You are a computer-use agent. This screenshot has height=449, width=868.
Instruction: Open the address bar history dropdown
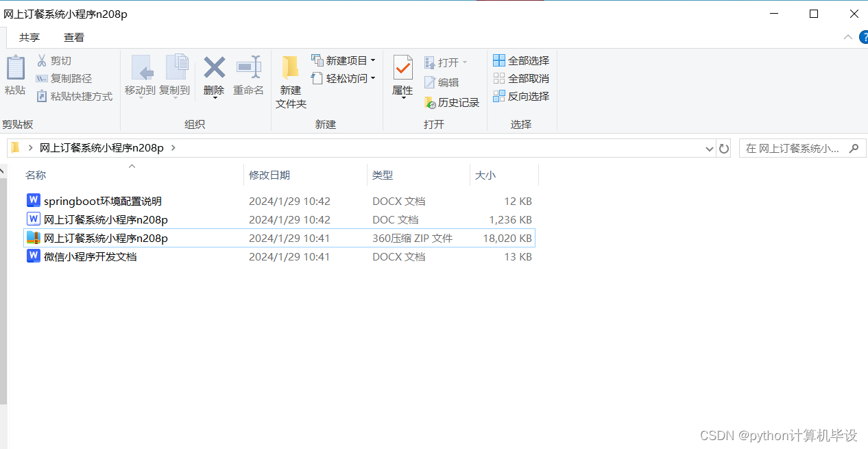(x=710, y=148)
